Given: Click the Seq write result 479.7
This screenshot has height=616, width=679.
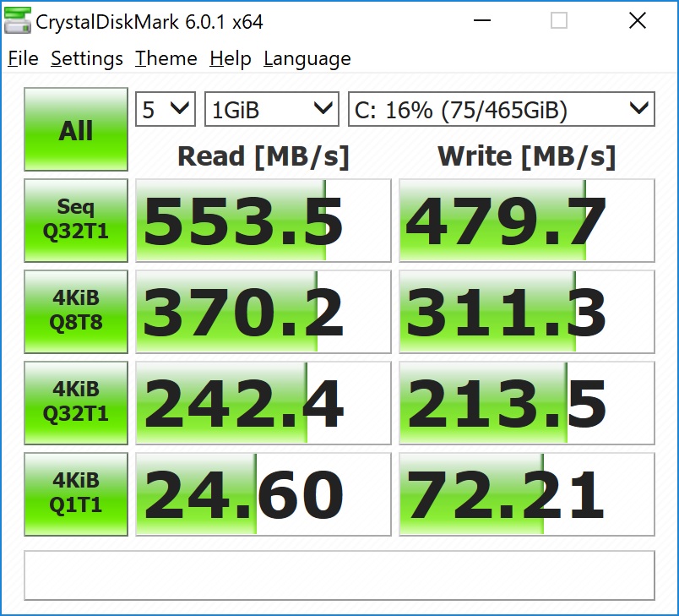Looking at the screenshot, I should tap(527, 221).
